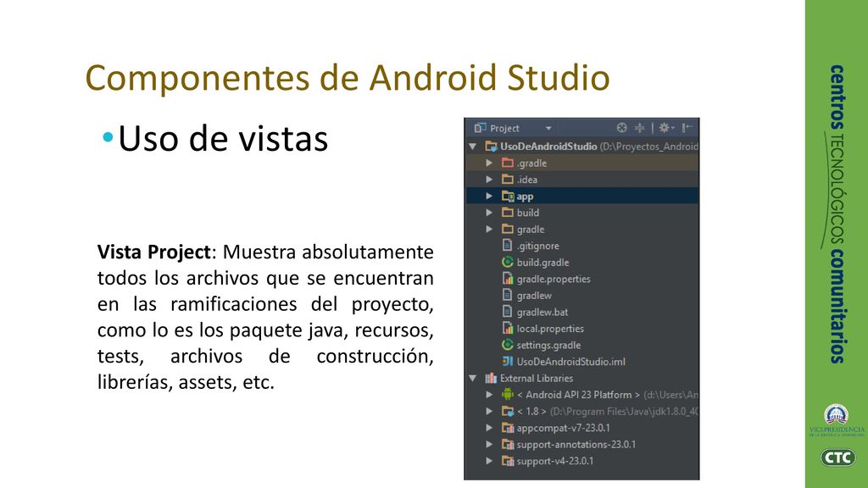Click the UsoDeAndroidStudio.iml file icon
Viewport: 868px width, 488px height.
pyautogui.click(x=508, y=361)
